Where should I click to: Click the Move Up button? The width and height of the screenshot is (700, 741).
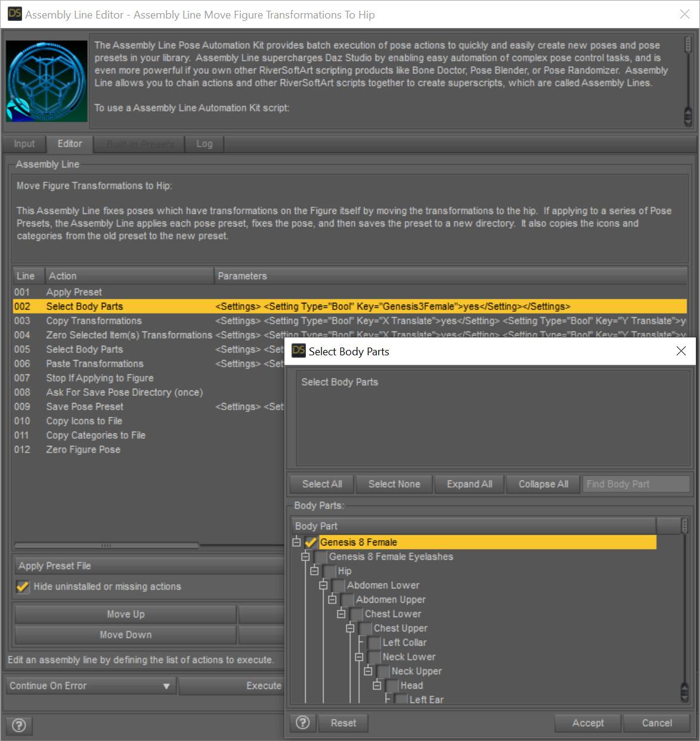[125, 614]
